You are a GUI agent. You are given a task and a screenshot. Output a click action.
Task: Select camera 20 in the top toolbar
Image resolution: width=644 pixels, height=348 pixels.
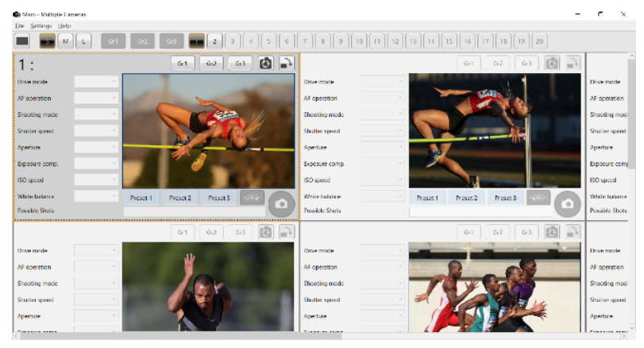pyautogui.click(x=539, y=41)
